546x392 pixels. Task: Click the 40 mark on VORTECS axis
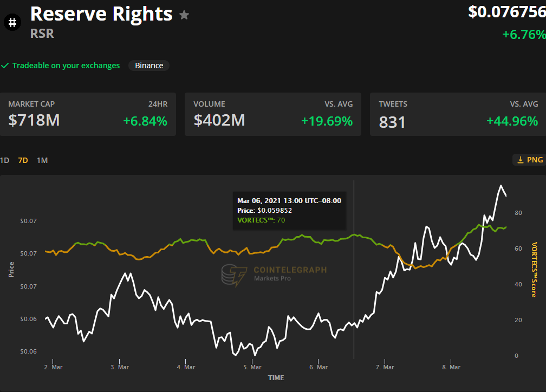pyautogui.click(x=518, y=284)
